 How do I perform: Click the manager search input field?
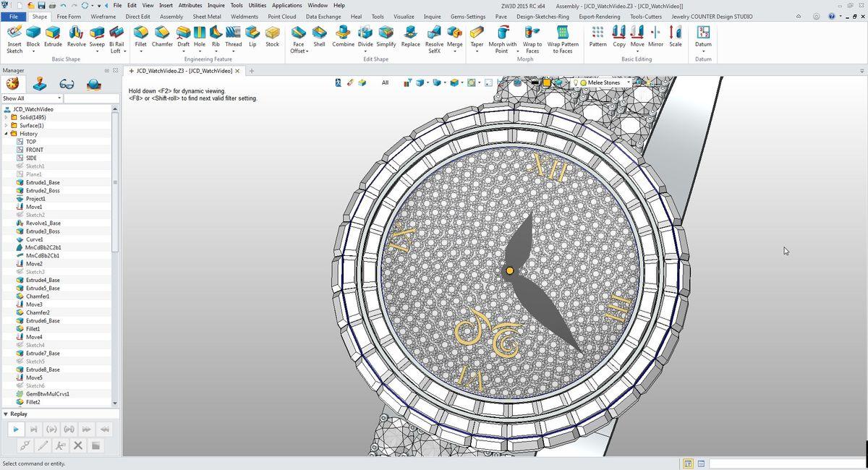tap(91, 98)
